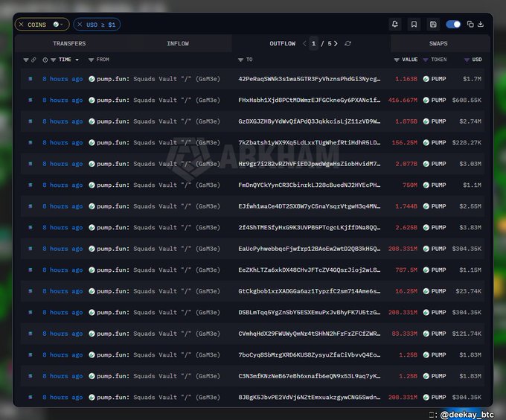Image resolution: width=506 pixels, height=420 pixels.
Task: Click the 83.333M value cell
Action: [404, 334]
